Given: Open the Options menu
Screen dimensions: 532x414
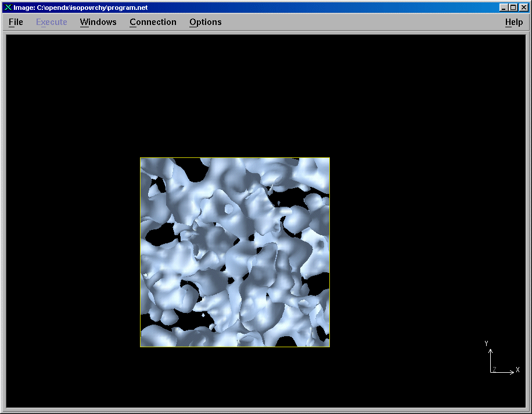Looking at the screenshot, I should (205, 22).
